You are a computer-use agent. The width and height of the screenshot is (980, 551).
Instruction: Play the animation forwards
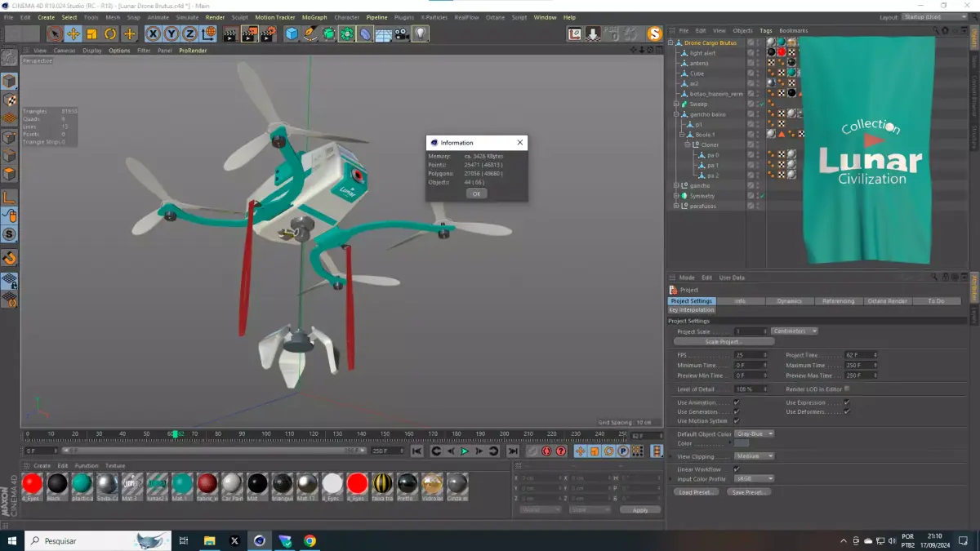(x=465, y=451)
